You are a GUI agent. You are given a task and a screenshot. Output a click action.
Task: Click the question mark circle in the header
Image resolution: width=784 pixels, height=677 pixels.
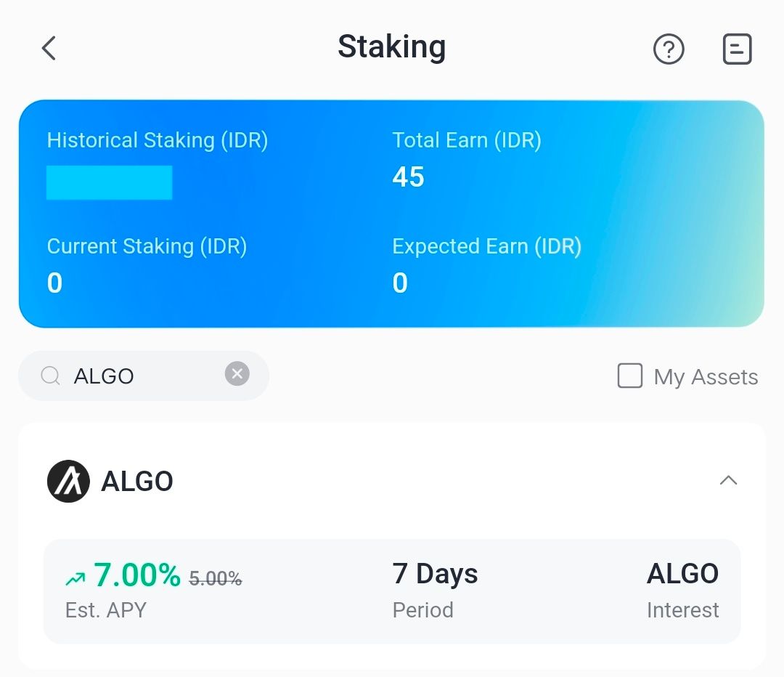click(x=669, y=49)
